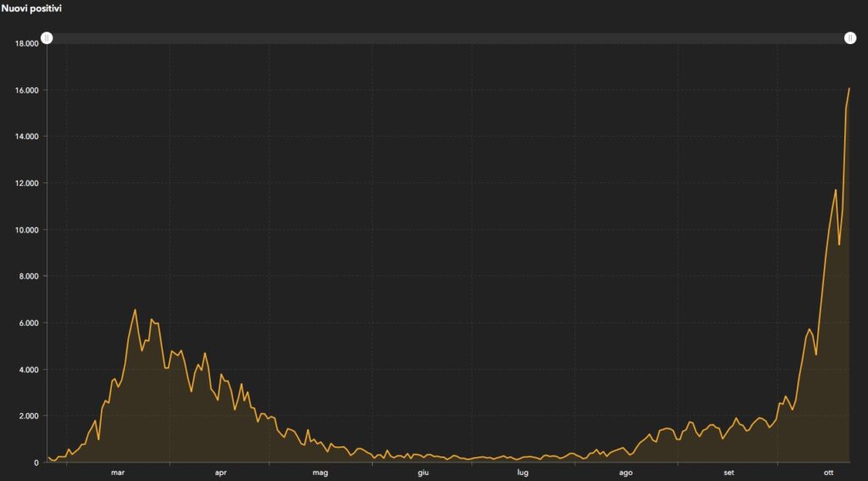Select the 'set' month label
The height and width of the screenshot is (481, 868).
tap(729, 473)
